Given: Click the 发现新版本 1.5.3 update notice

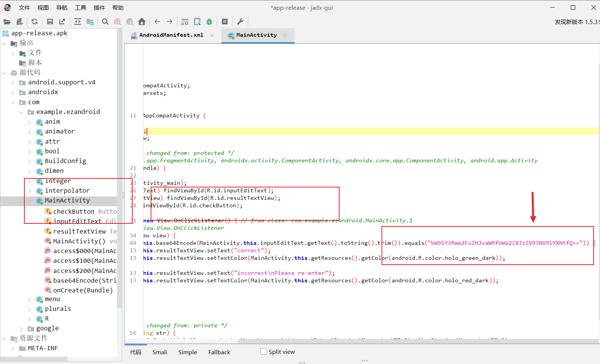Looking at the screenshot, I should click(x=577, y=22).
